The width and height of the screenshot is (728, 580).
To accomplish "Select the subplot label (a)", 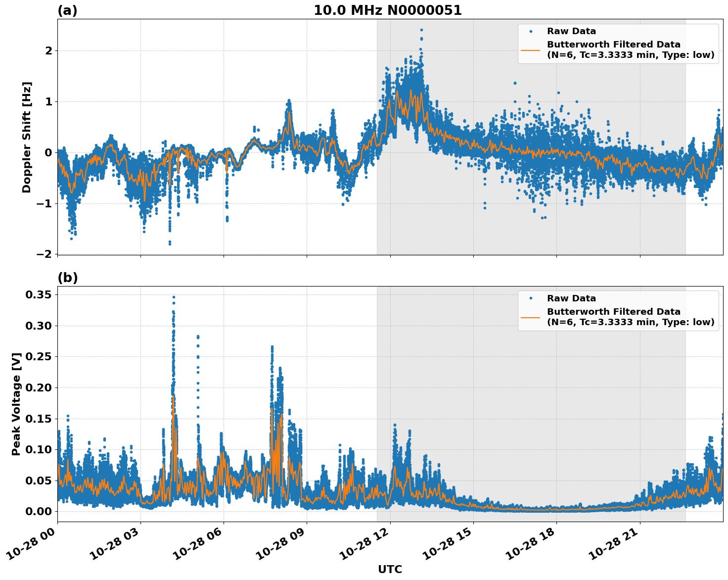I will [67, 9].
